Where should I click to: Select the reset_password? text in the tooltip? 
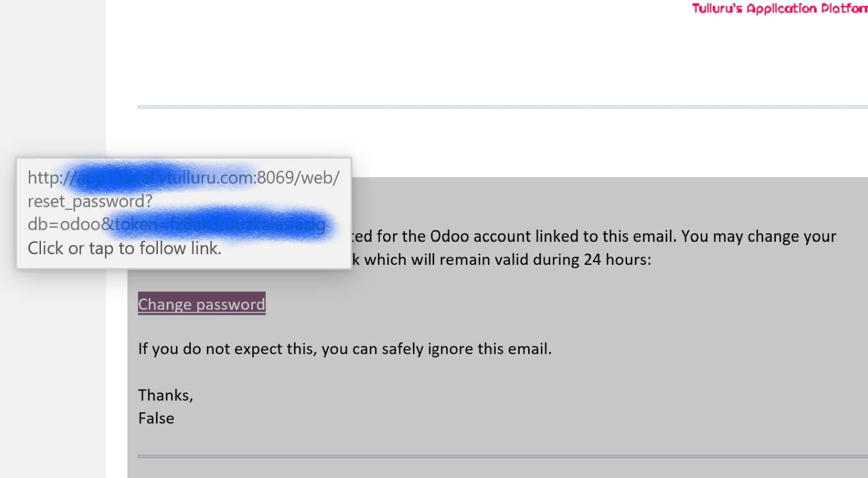[90, 201]
